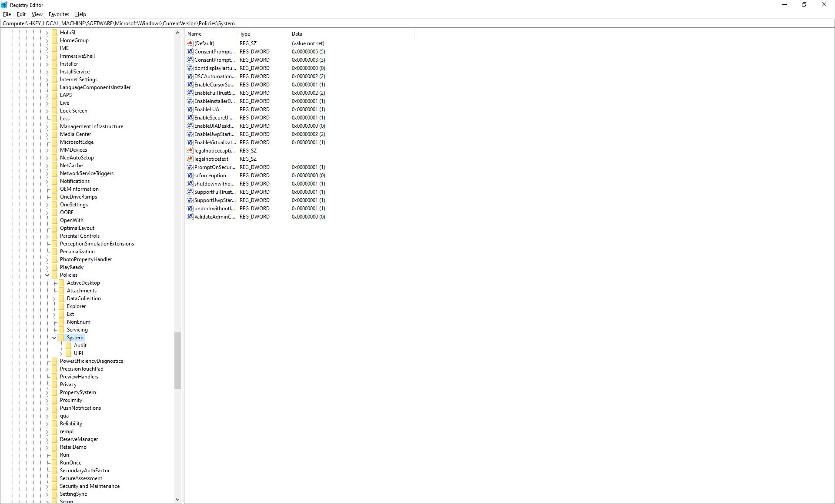Collapse the System key in the tree
This screenshot has height=504, width=835.
54,338
